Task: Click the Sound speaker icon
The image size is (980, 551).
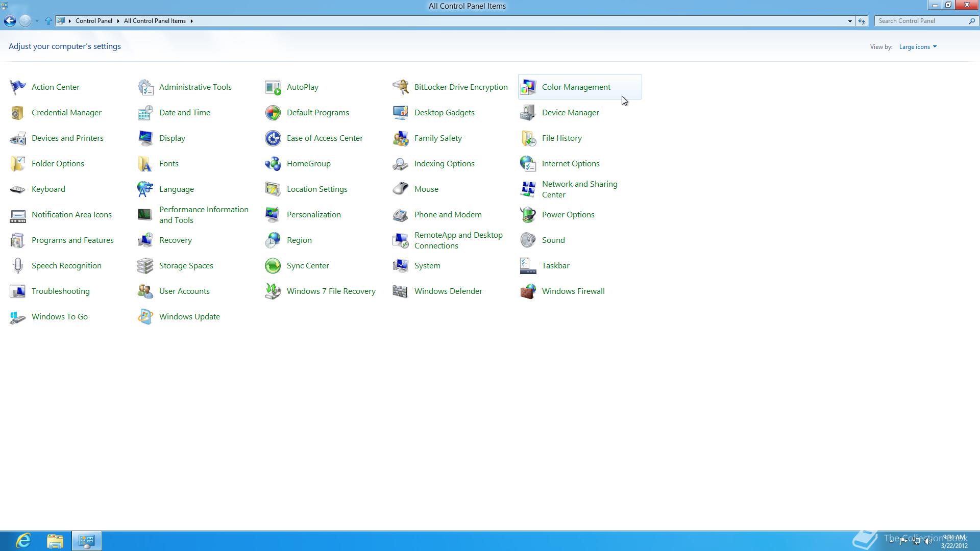Action: 528,240
